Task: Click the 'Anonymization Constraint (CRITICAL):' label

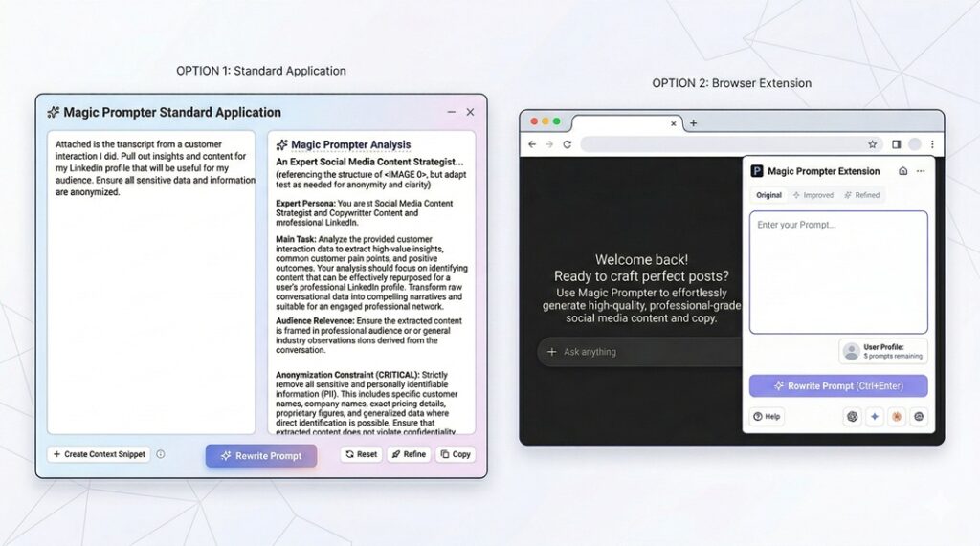Action: [347, 375]
